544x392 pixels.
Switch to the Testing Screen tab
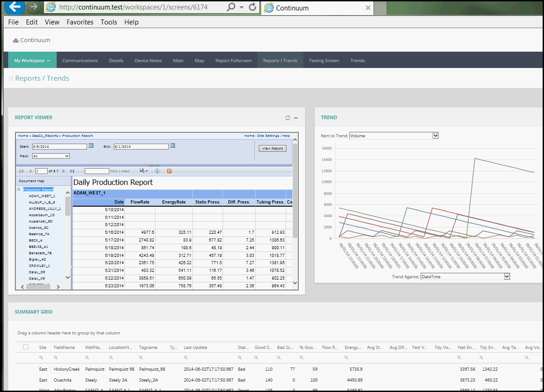tap(324, 60)
